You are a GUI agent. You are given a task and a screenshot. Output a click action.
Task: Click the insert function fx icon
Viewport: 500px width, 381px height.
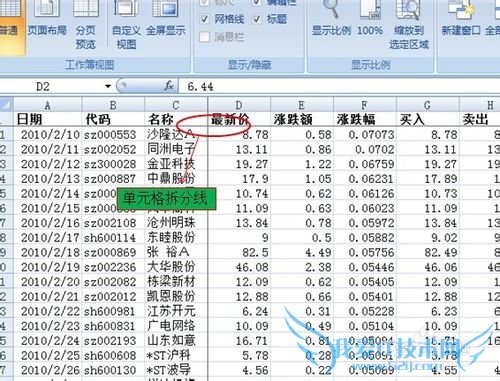pyautogui.click(x=169, y=86)
